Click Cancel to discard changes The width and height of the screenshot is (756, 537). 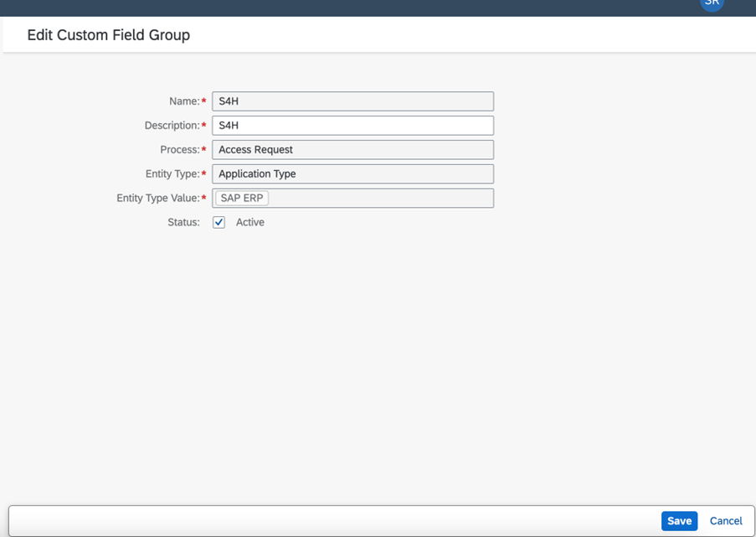pos(725,520)
